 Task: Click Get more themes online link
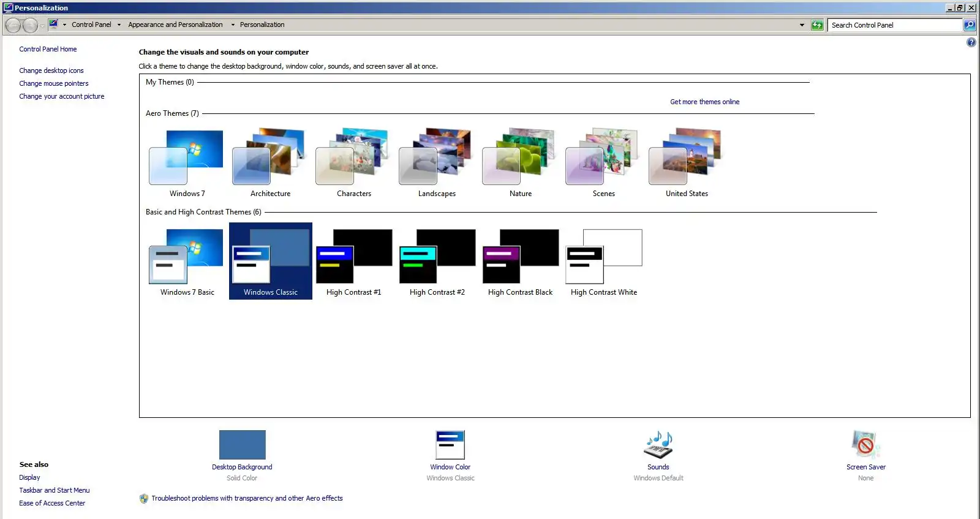pos(704,102)
